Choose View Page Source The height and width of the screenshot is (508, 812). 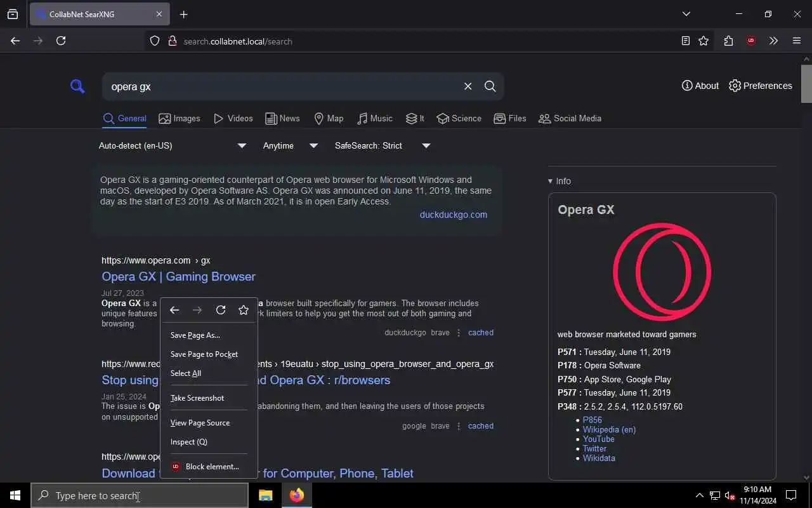[209, 423]
